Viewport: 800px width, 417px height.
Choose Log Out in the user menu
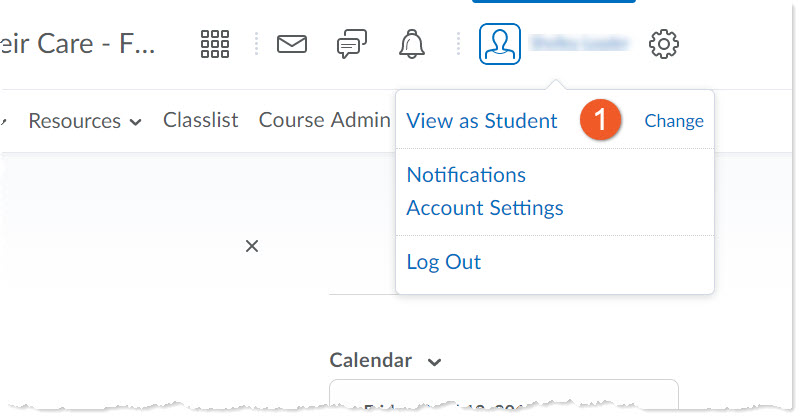click(x=444, y=262)
